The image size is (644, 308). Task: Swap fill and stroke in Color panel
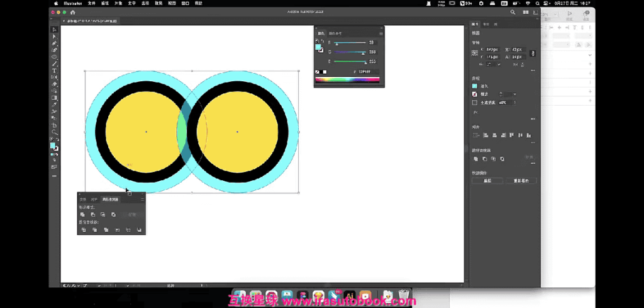tap(323, 41)
